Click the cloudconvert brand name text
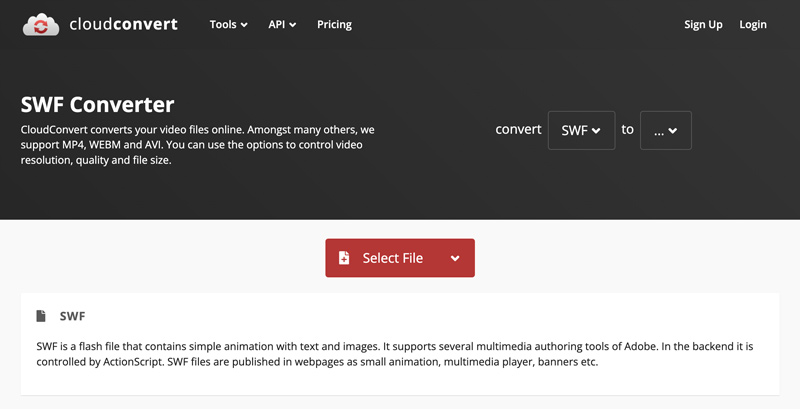The width and height of the screenshot is (800, 409). coord(123,24)
